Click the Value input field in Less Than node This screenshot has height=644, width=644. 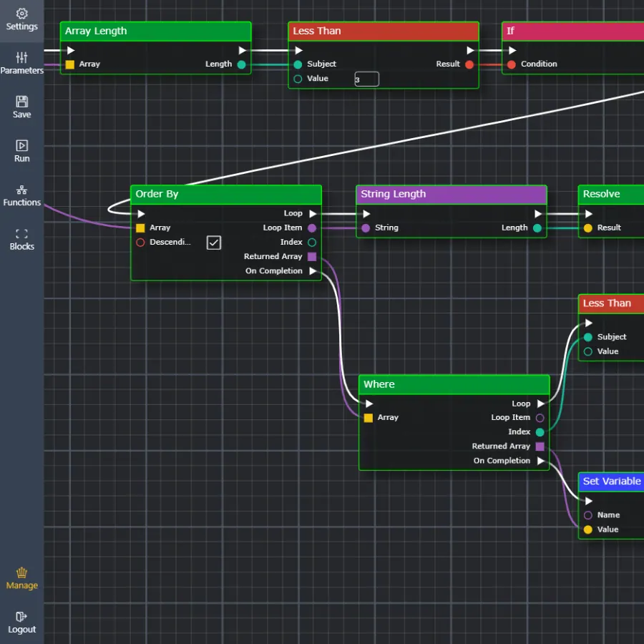[x=367, y=79]
